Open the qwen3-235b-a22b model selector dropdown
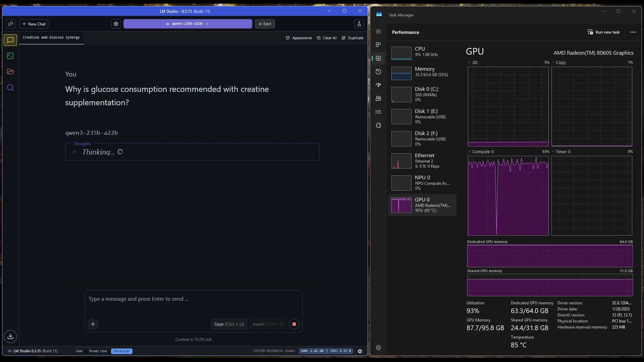Viewport: 644px width, 362px height. coord(187,24)
